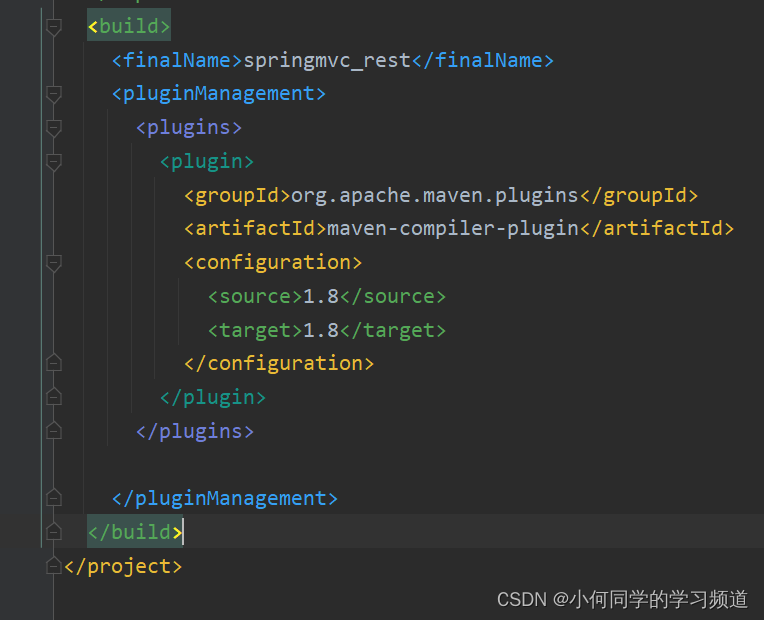Image resolution: width=764 pixels, height=620 pixels.
Task: Click the closing configuration tag text
Action: tap(279, 364)
